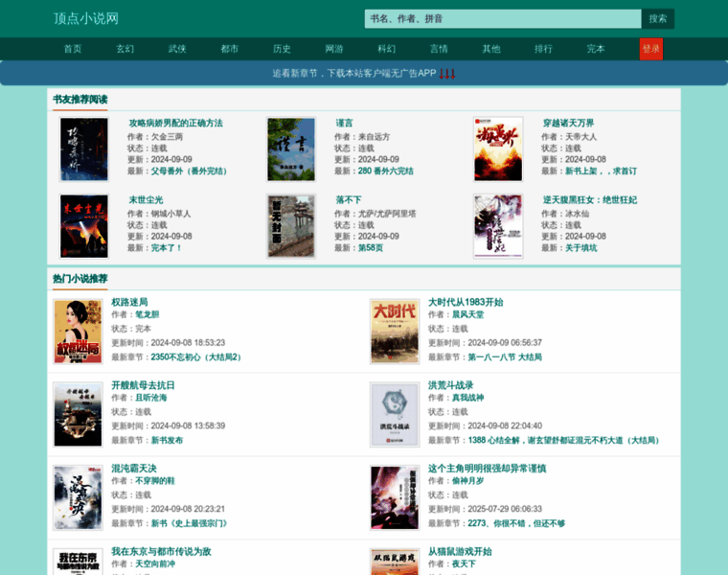Open the 谨言 title link
This screenshot has height=575, width=728.
pyautogui.click(x=345, y=123)
